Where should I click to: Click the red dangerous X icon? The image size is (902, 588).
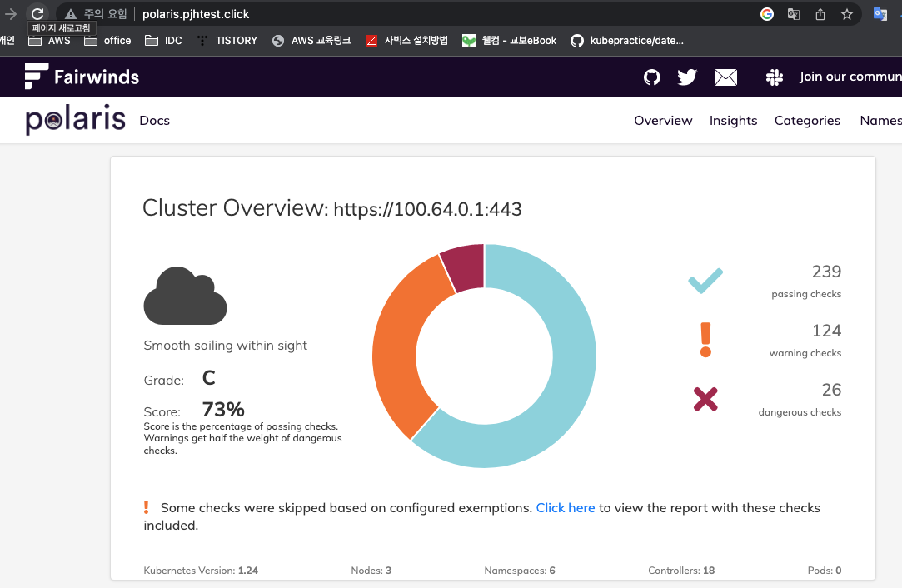click(x=705, y=399)
